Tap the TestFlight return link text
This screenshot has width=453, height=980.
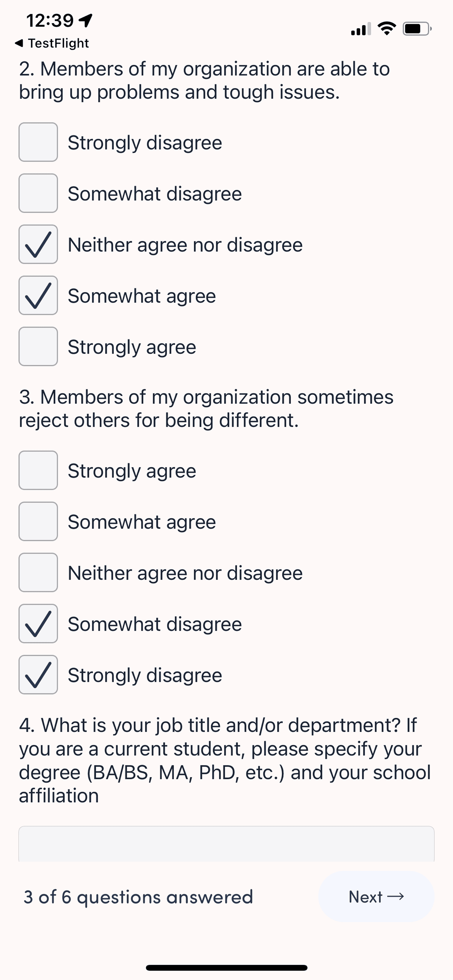pos(58,43)
